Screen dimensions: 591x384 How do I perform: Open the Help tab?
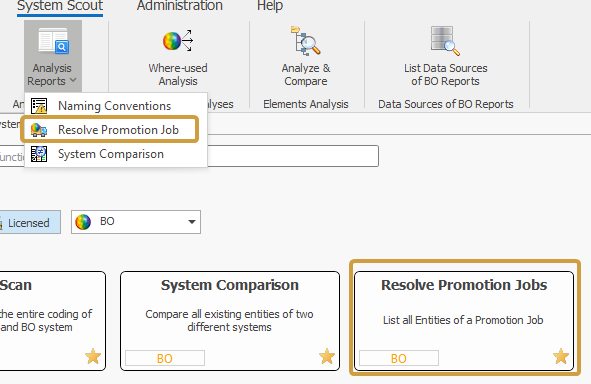coord(269,6)
